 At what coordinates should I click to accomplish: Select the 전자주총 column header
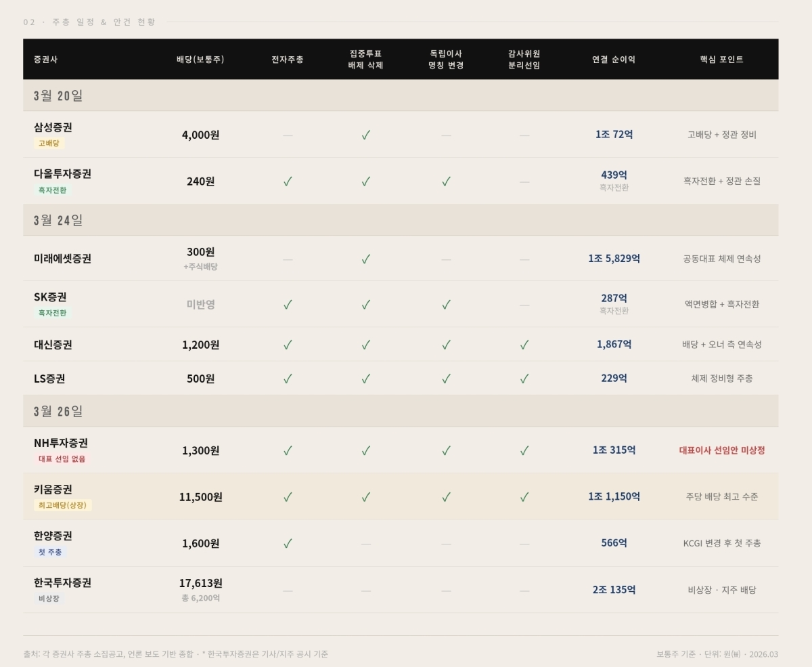coord(288,60)
